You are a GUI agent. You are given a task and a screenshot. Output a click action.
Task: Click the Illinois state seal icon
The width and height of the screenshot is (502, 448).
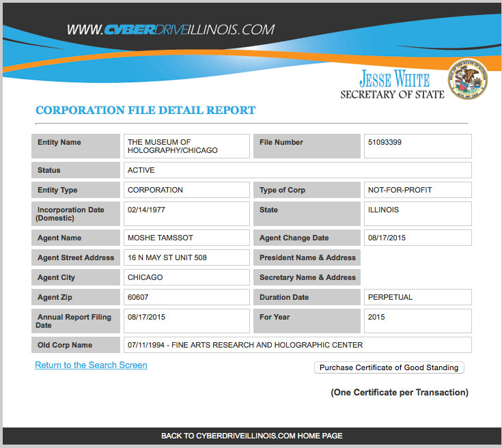tap(468, 81)
